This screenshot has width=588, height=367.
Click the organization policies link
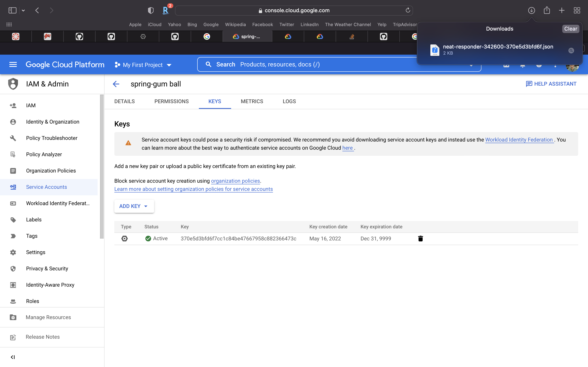point(235,181)
